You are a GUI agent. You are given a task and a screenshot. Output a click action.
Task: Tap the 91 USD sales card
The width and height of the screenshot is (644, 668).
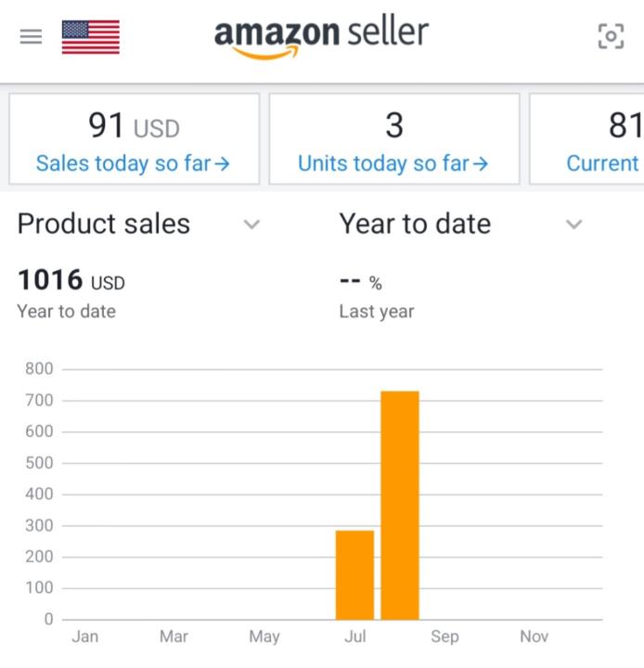(134, 124)
